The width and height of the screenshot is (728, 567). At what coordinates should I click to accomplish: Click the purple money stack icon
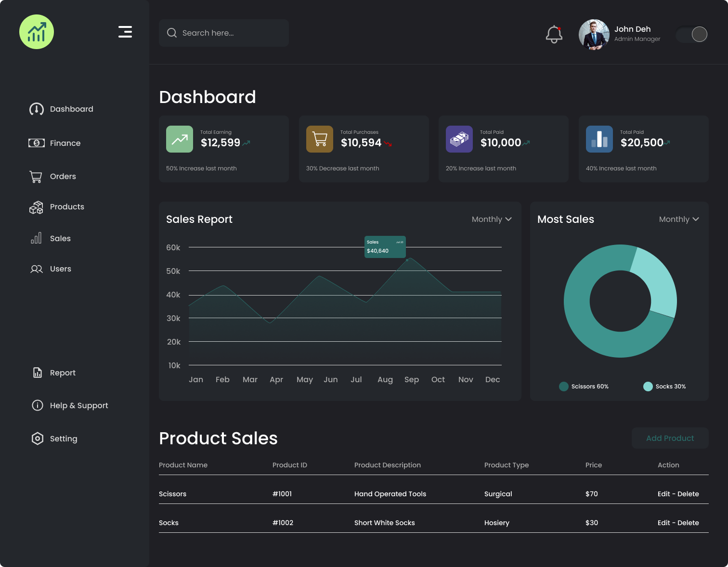click(459, 139)
